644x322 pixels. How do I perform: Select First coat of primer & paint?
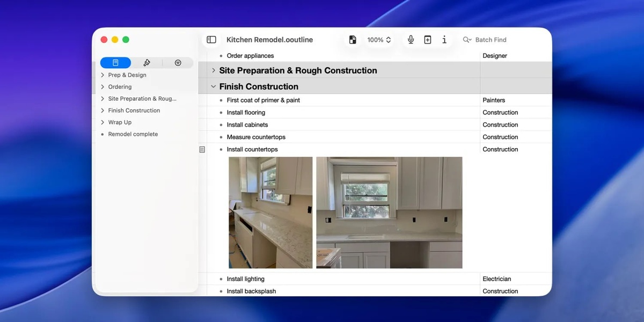pyautogui.click(x=264, y=100)
